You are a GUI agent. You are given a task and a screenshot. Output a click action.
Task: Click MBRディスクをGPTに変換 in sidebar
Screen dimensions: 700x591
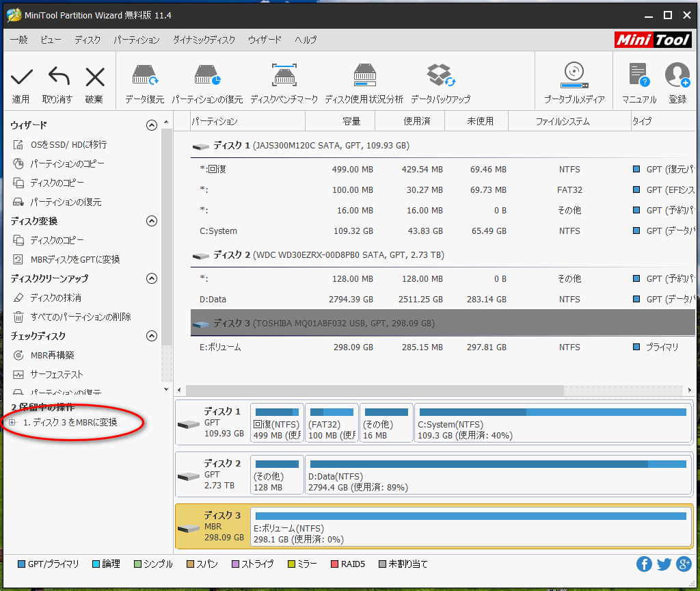click(x=75, y=259)
